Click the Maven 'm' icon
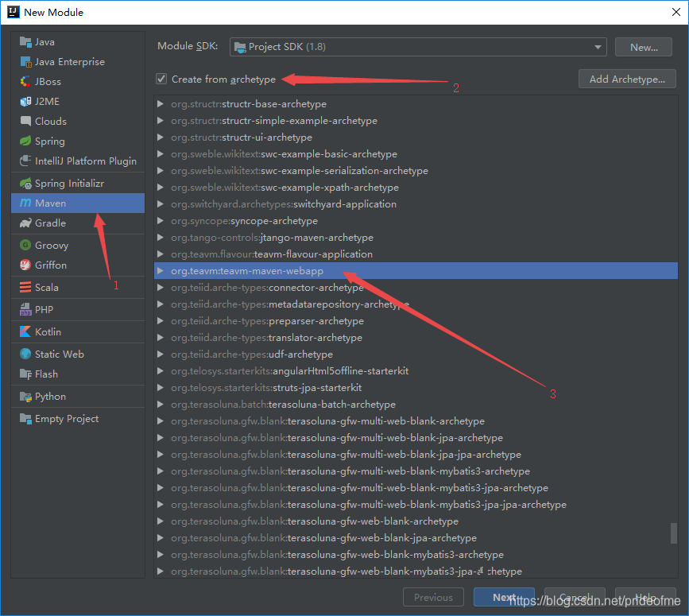 [25, 203]
